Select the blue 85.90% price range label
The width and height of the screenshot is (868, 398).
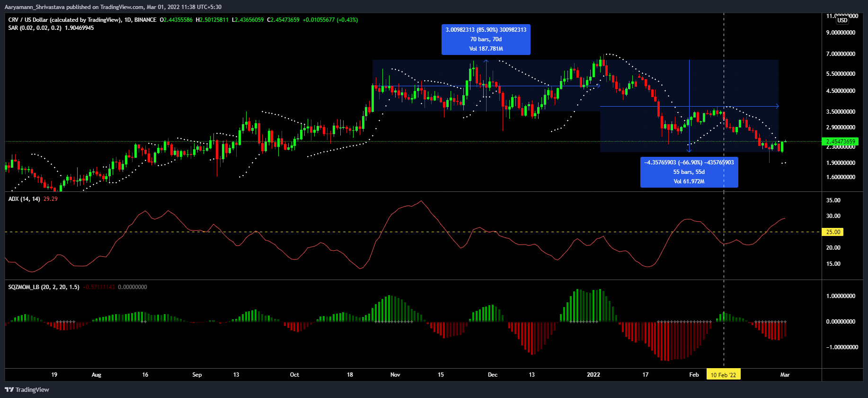coord(486,39)
